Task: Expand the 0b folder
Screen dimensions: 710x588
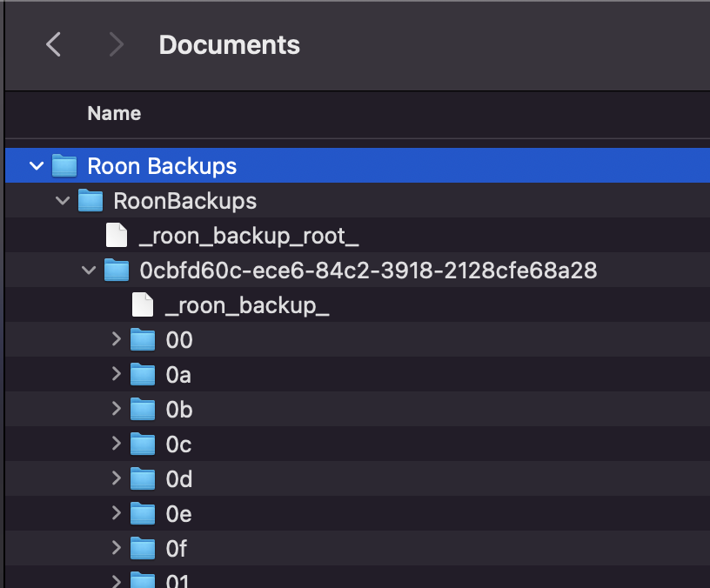Action: point(118,409)
